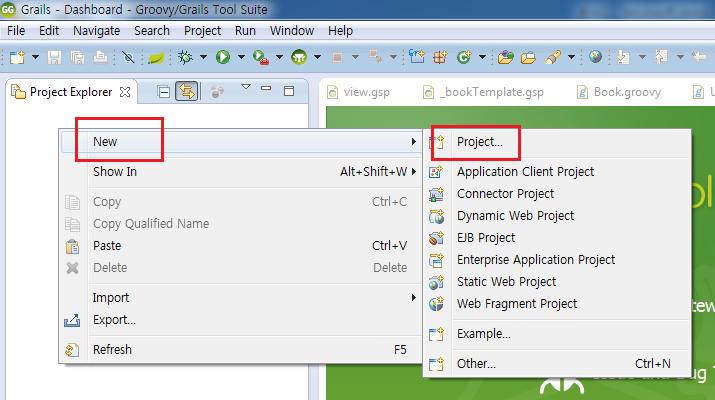715x400 pixels.
Task: Click the Save All toolbar icon
Action: point(78,57)
